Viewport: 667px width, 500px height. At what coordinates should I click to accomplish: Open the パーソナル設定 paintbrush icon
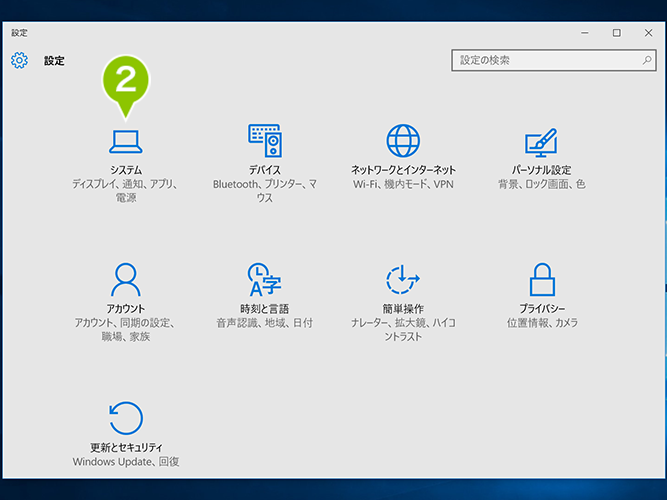541,143
